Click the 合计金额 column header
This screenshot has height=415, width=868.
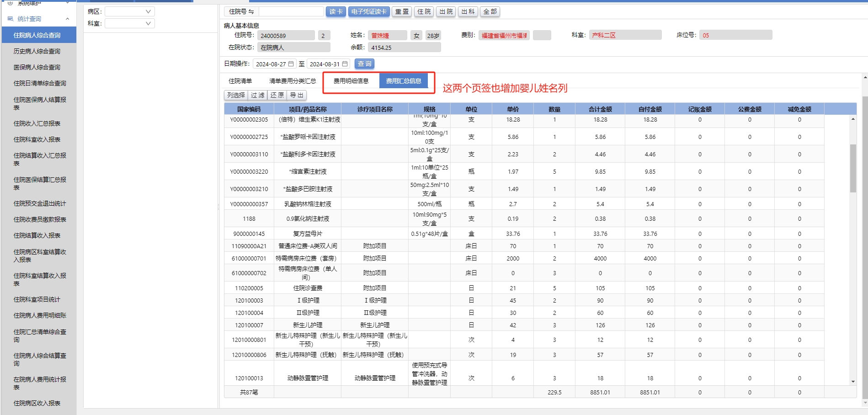(x=600, y=109)
